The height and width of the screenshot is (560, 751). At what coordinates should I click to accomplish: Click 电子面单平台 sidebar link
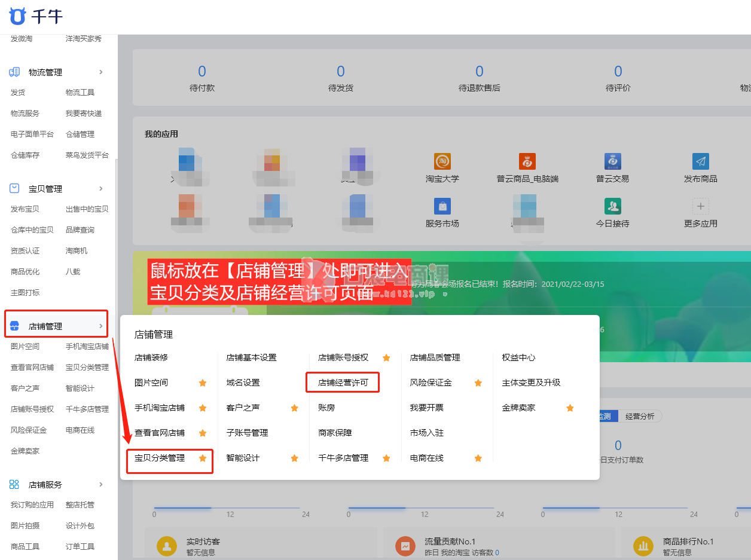pyautogui.click(x=32, y=134)
